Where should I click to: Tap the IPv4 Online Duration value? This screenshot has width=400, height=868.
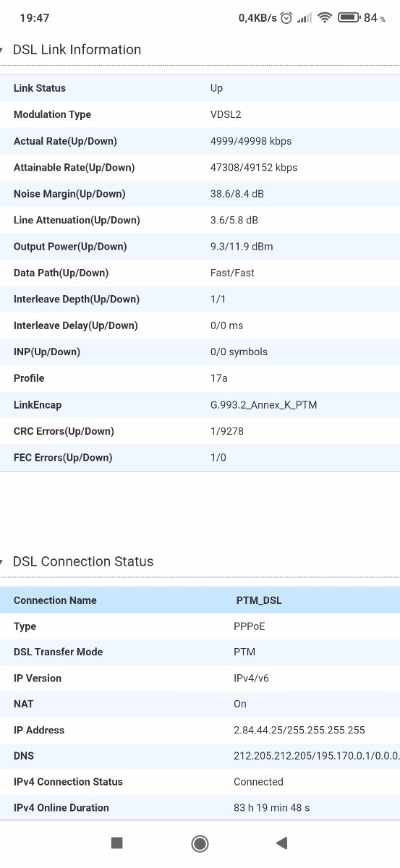271,807
